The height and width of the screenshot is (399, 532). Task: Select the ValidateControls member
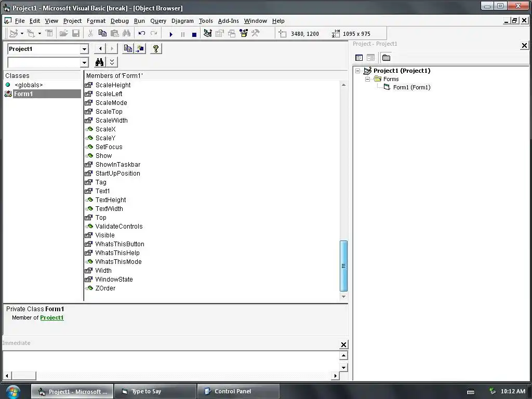tap(119, 226)
